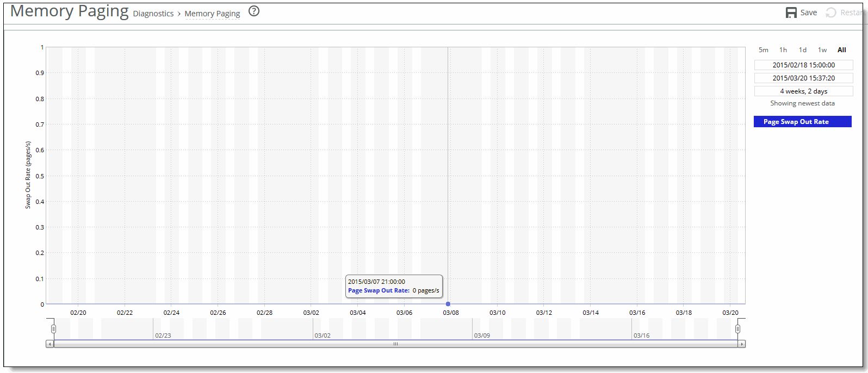Screen dimensions: 868x373
Task: Click the left scroll arrow of navigator
Action: pos(49,344)
